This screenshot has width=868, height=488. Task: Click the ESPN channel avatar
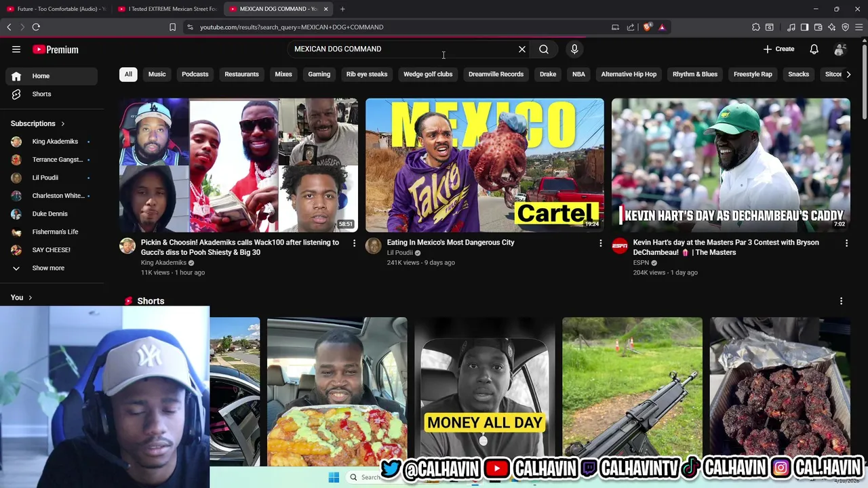click(x=620, y=246)
